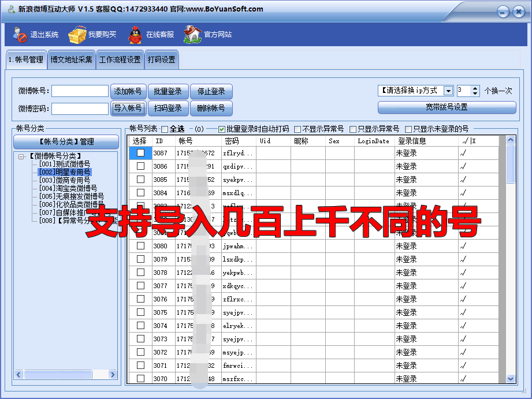Check the box for account ID 3070
This screenshot has width=532, height=399.
(140, 378)
